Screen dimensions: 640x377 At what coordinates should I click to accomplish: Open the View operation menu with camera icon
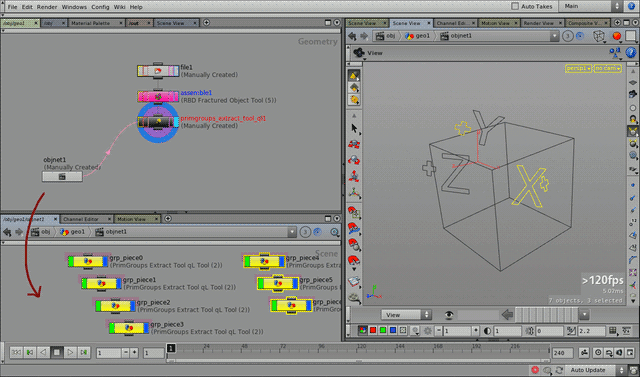[359, 53]
